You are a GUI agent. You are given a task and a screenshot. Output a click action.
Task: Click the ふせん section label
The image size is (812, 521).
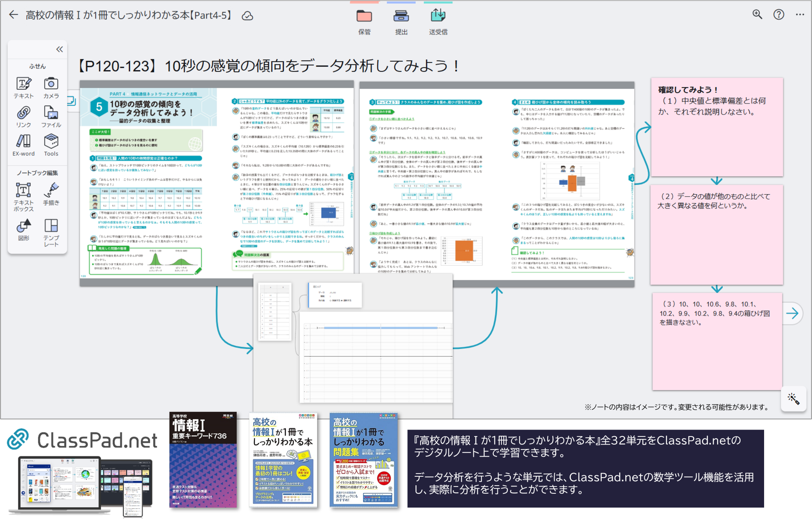click(x=37, y=66)
